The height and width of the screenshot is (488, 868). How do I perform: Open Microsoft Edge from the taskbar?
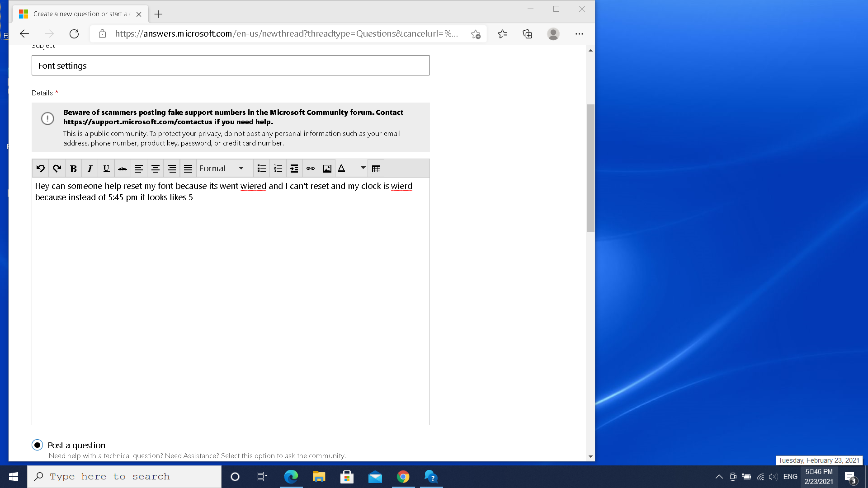(x=291, y=477)
